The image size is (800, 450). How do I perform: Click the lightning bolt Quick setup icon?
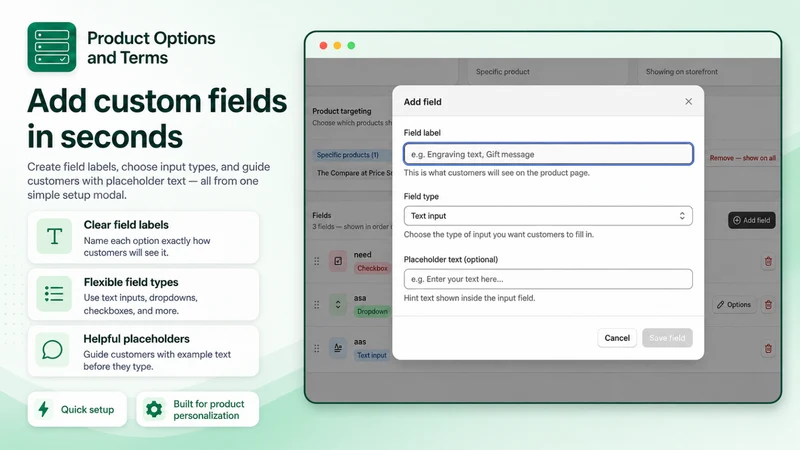[x=44, y=409]
